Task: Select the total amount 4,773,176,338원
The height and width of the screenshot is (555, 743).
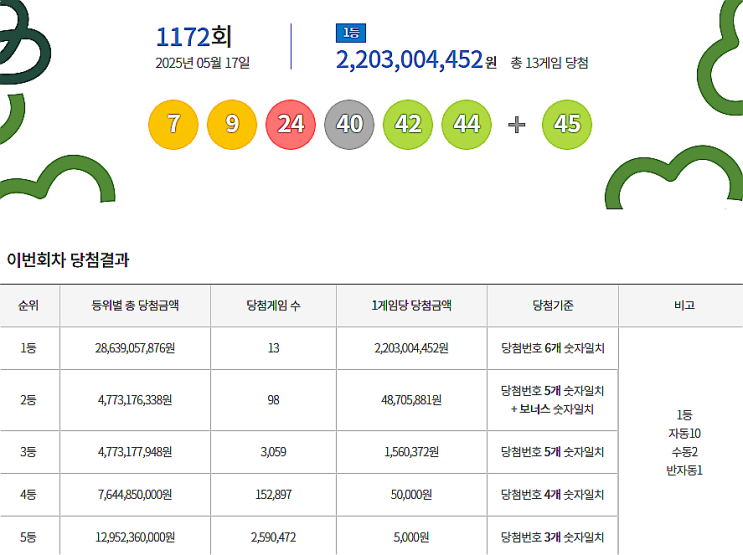Action: [135, 400]
